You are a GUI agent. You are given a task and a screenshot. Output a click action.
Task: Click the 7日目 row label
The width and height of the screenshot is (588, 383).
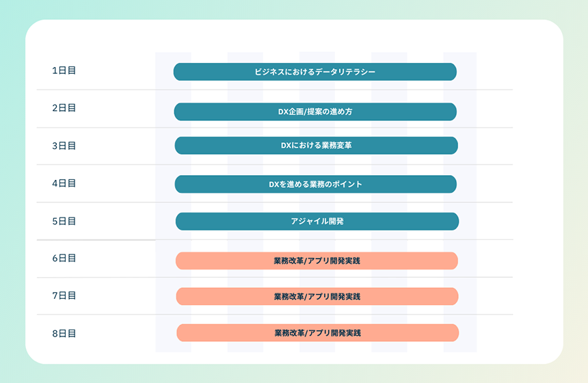click(x=64, y=295)
